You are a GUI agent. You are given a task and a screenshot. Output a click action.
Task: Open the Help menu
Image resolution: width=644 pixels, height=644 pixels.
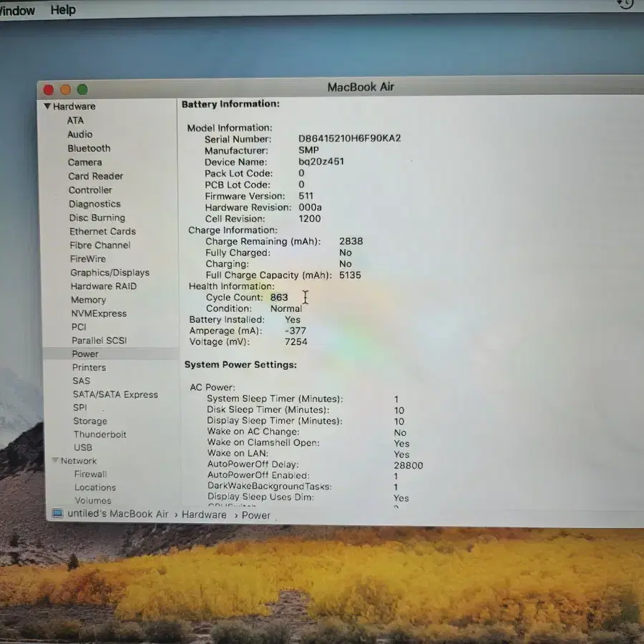coord(63,9)
